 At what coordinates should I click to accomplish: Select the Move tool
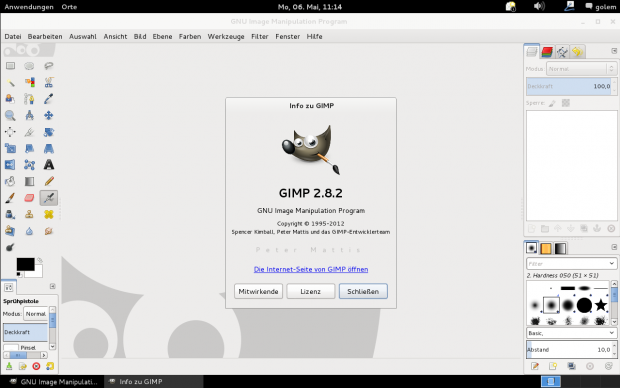[49, 115]
